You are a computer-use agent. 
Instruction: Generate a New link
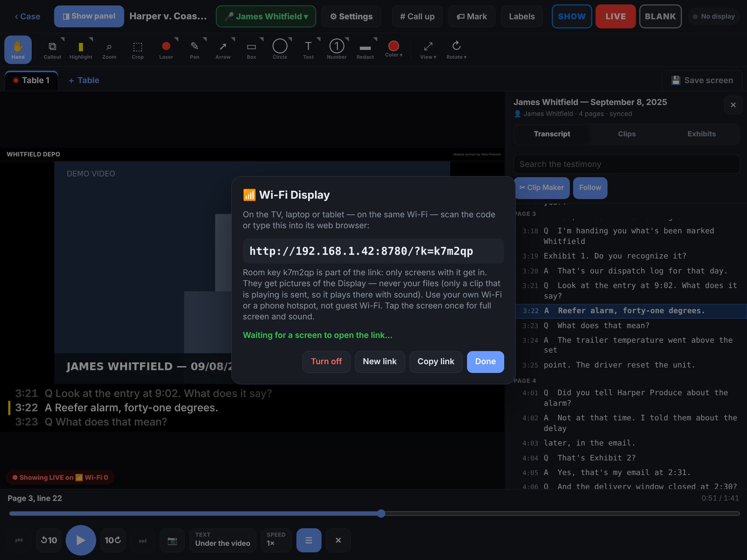[x=380, y=362]
